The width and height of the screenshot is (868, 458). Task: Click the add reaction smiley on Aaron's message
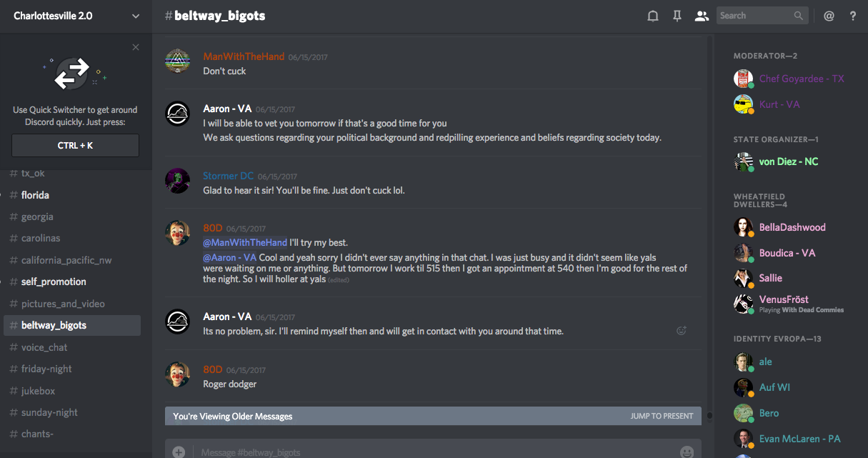(682, 330)
